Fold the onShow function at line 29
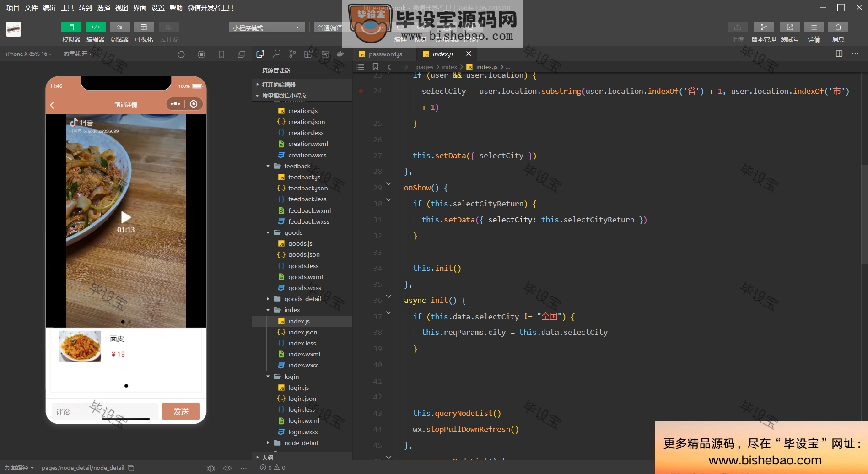This screenshot has width=868, height=474. [x=389, y=184]
